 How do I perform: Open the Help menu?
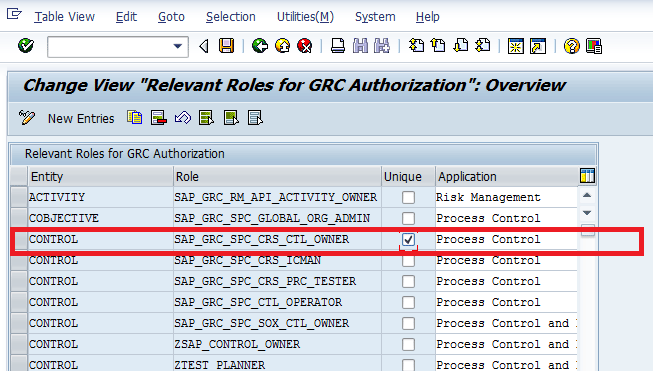(x=427, y=17)
